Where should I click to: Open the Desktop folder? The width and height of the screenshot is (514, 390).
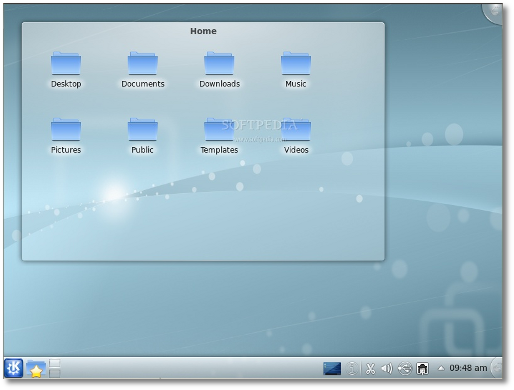66,70
